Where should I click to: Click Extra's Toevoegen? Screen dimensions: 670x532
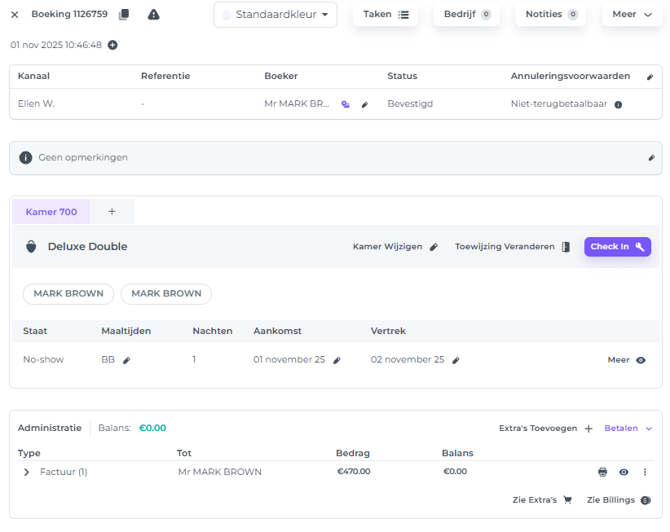[546, 428]
